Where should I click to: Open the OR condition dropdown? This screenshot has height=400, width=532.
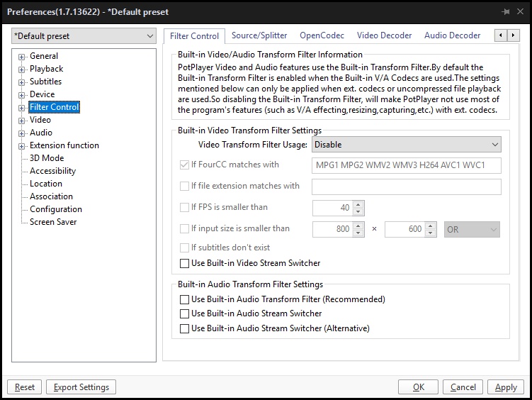click(x=472, y=230)
